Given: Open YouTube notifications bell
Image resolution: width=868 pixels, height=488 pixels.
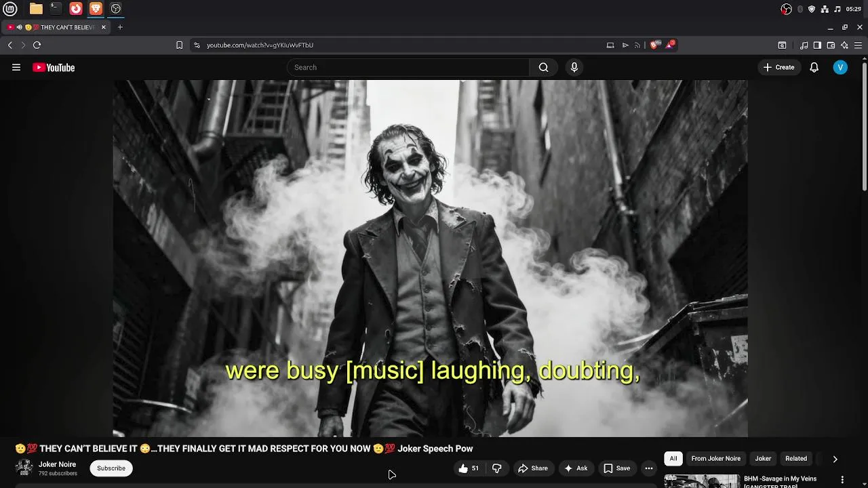Looking at the screenshot, I should point(814,67).
